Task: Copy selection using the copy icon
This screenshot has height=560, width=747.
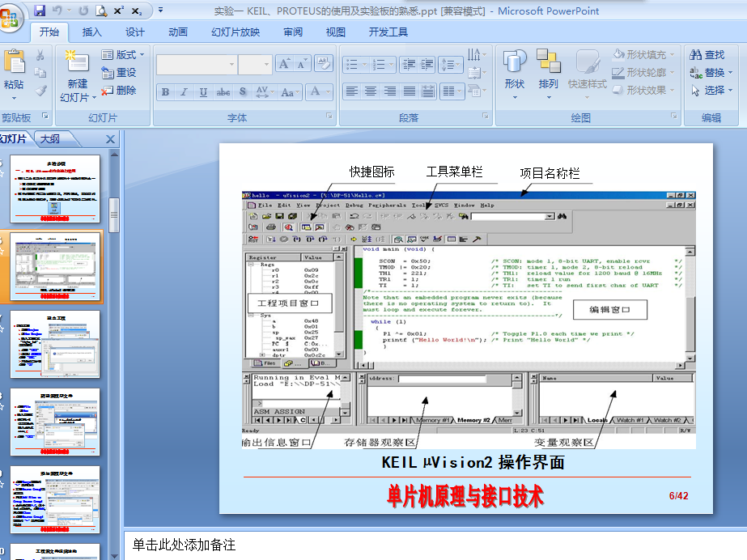Action: tap(40, 73)
